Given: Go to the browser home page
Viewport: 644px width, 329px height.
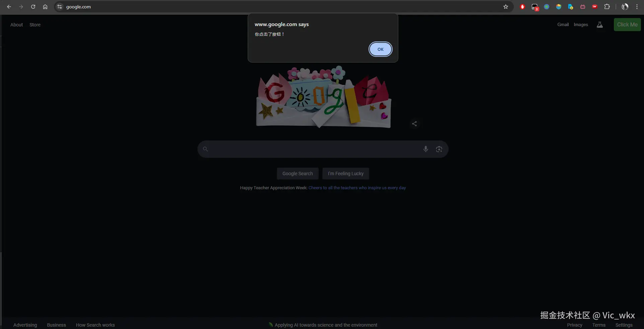Looking at the screenshot, I should point(45,7).
